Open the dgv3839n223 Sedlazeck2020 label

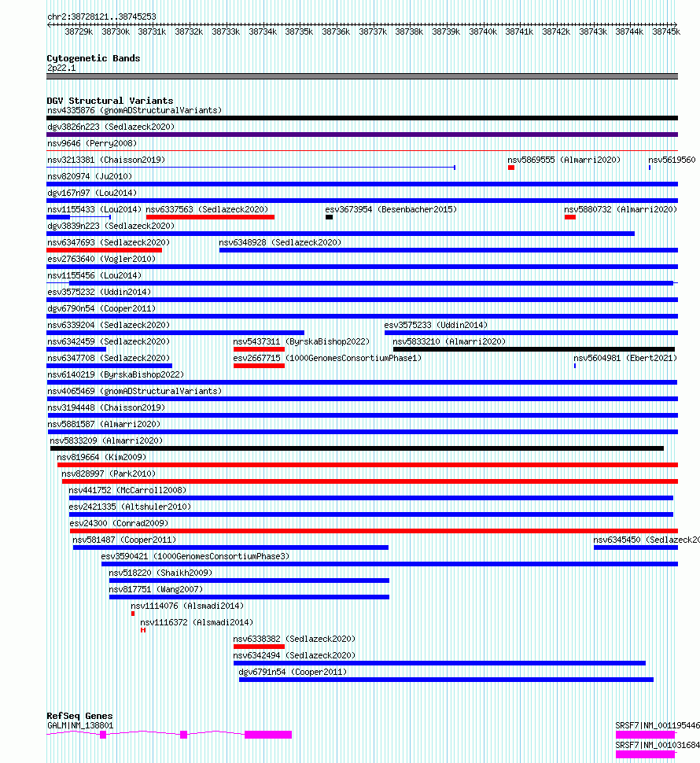click(111, 227)
